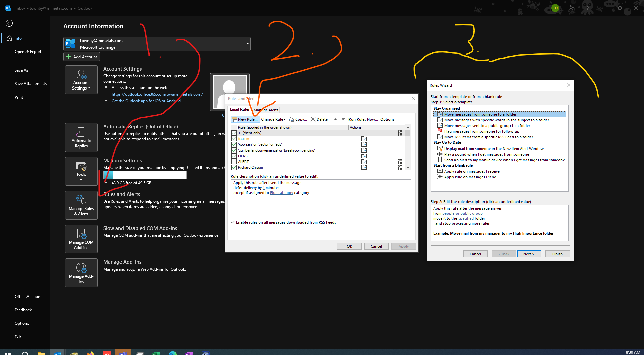Click Teams icon on the taskbar

[123, 353]
